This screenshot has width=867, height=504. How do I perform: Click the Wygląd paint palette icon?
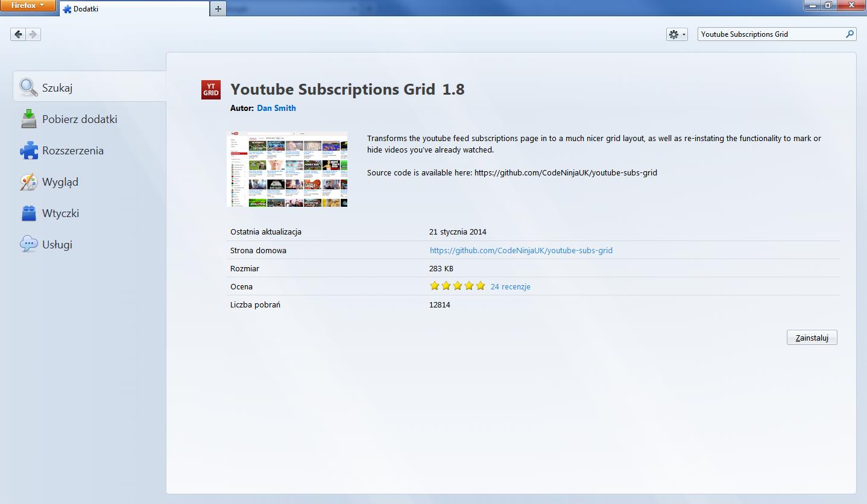28,181
